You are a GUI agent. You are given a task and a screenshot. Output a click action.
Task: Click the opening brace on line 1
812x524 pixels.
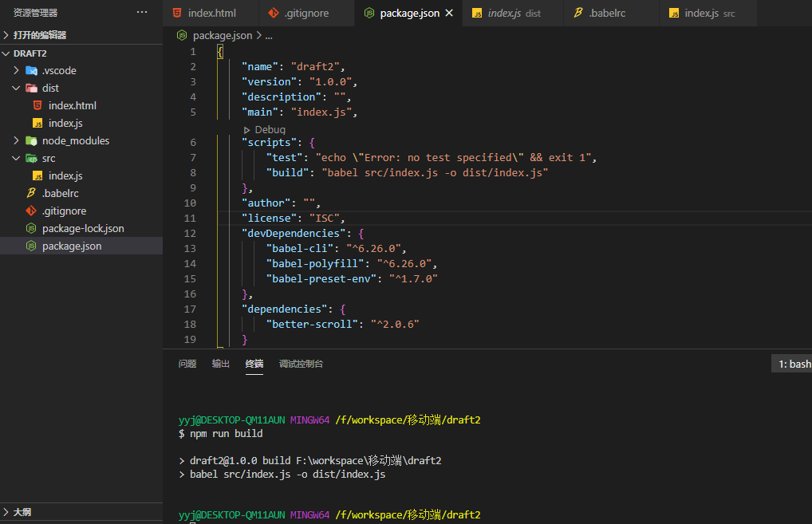click(x=220, y=52)
